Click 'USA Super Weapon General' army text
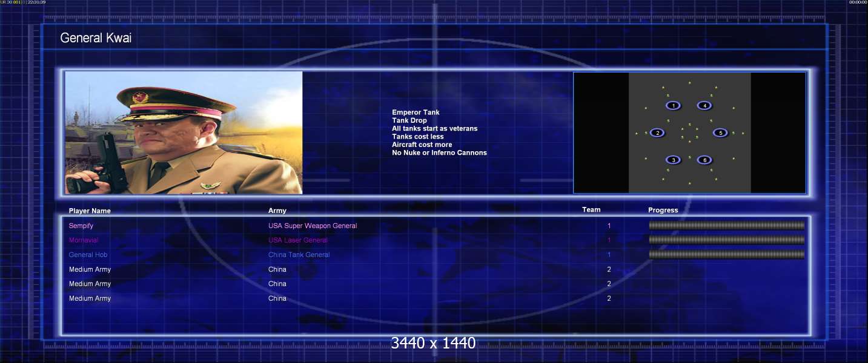 pos(313,226)
